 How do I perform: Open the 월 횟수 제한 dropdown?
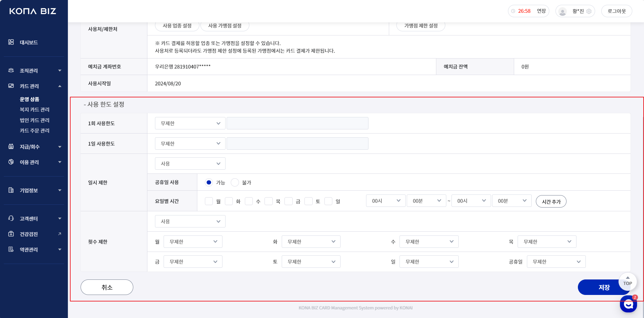193,242
